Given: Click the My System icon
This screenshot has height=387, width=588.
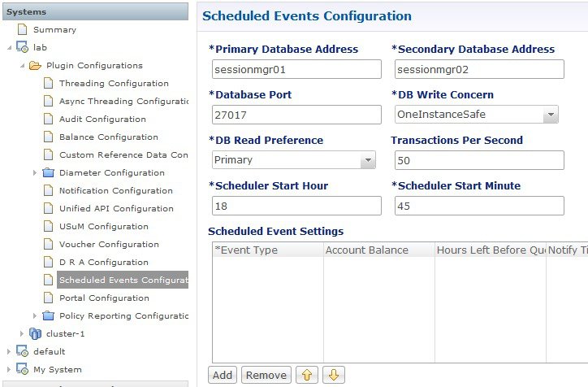Looking at the screenshot, I should coord(22,369).
